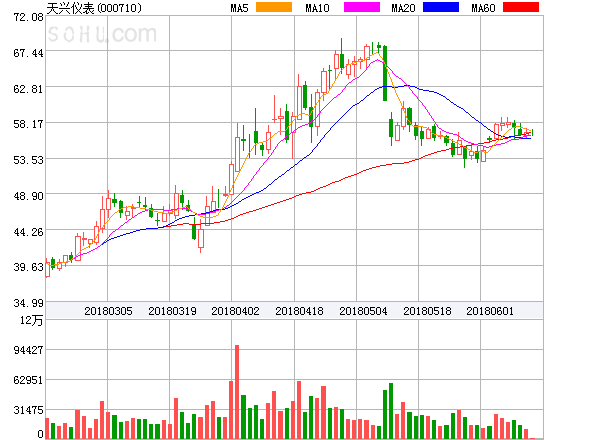Click the 72.08 price axis label

[x=28, y=17]
